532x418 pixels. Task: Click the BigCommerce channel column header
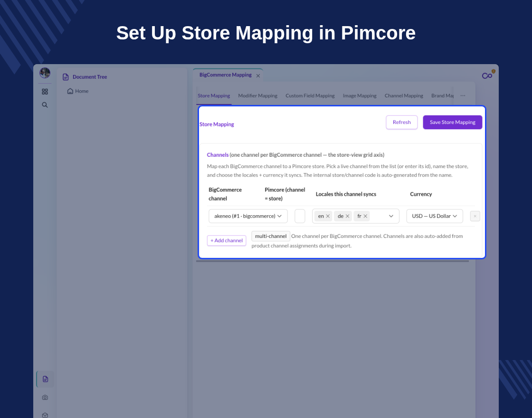click(x=225, y=194)
